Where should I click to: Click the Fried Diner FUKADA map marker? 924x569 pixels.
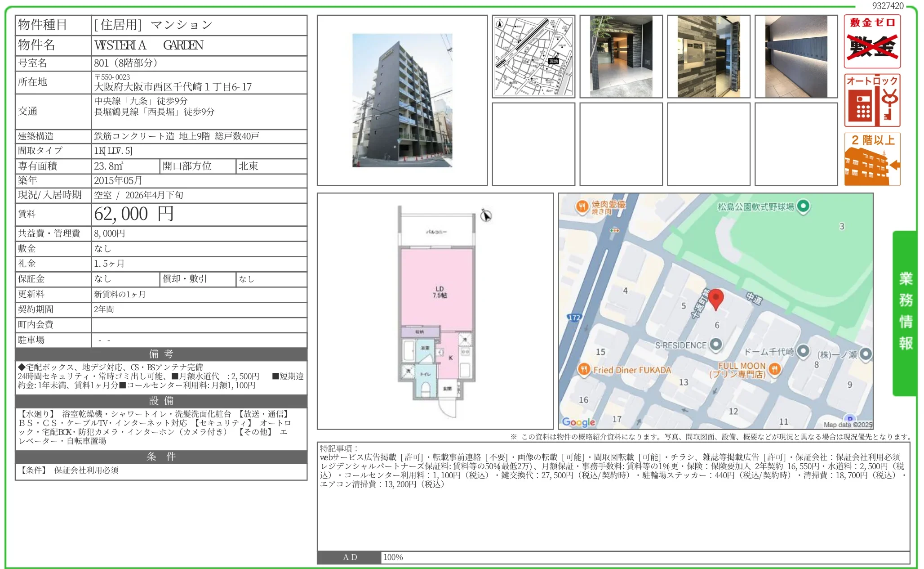(x=583, y=369)
